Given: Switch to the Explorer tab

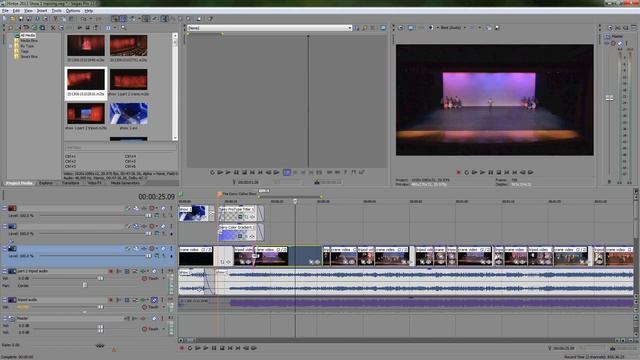Looking at the screenshot, I should 46,183.
